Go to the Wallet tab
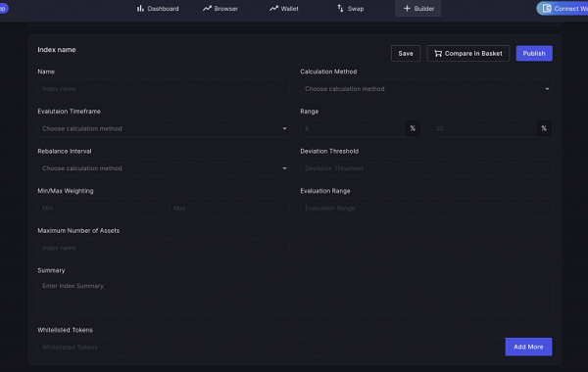Viewport: 588px width, 372px height. (x=284, y=8)
